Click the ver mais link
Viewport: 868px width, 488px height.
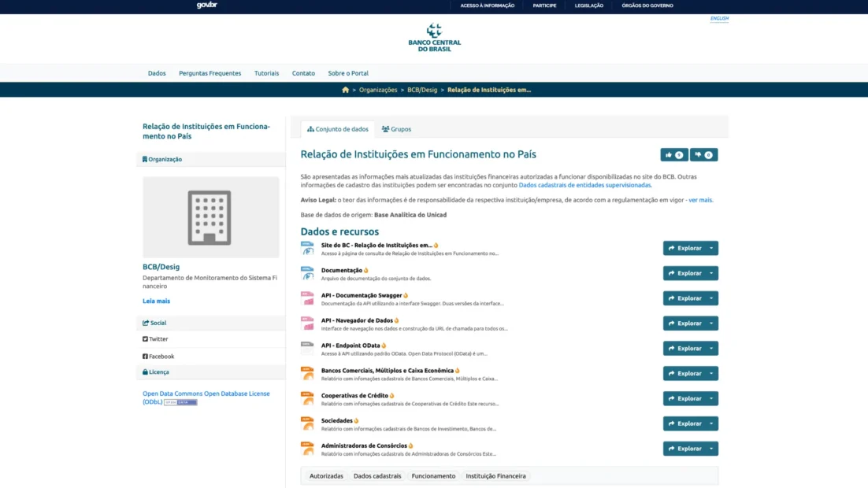point(700,200)
